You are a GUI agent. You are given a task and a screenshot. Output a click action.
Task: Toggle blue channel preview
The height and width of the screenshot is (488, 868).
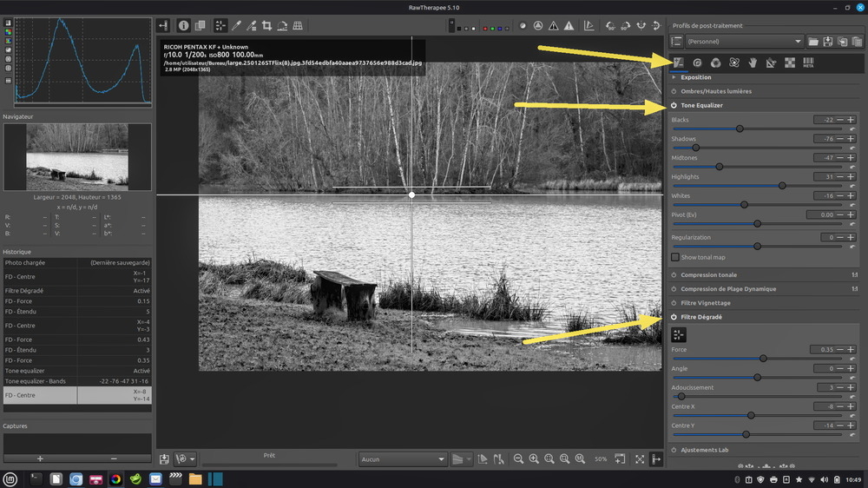pos(500,29)
